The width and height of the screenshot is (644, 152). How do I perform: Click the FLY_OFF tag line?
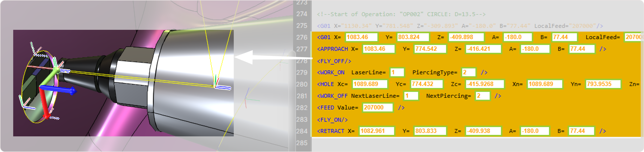pyautogui.click(x=334, y=61)
